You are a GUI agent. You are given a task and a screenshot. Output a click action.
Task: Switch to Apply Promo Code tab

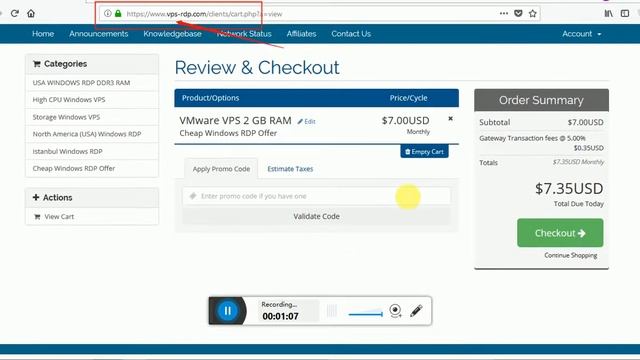pos(221,169)
